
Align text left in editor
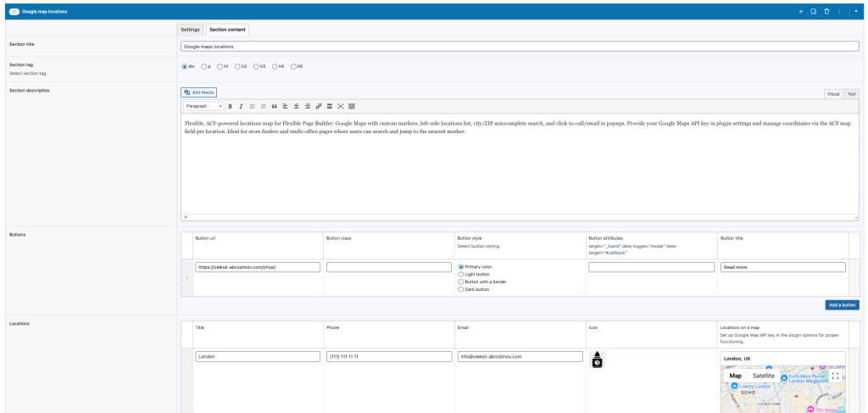(285, 106)
